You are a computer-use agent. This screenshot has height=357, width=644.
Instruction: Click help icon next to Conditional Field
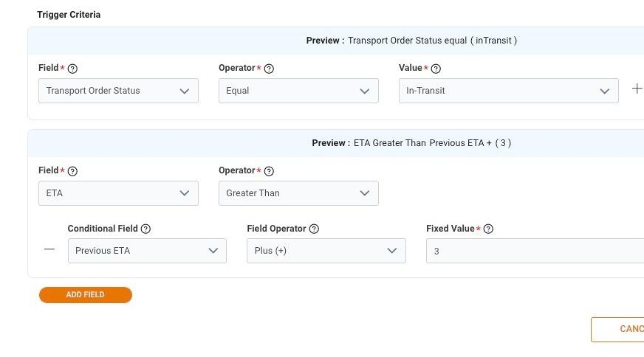coord(145,229)
